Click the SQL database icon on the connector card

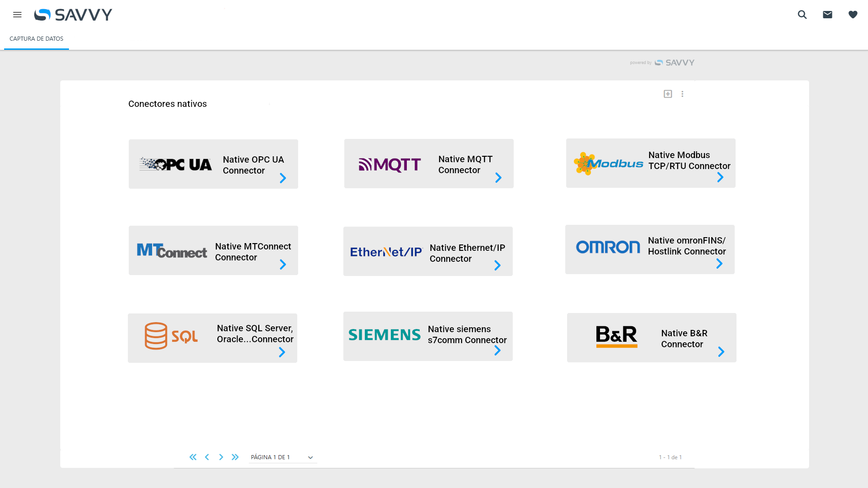tap(156, 336)
